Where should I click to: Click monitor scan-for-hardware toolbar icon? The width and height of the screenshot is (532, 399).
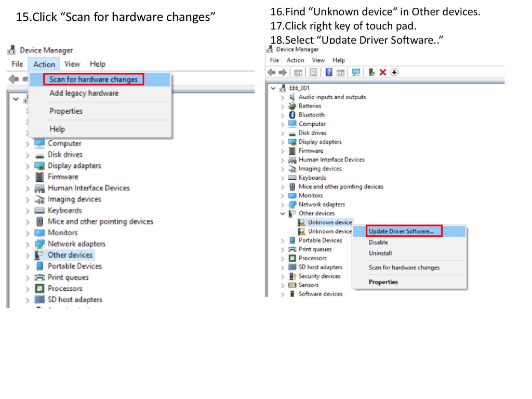click(356, 72)
